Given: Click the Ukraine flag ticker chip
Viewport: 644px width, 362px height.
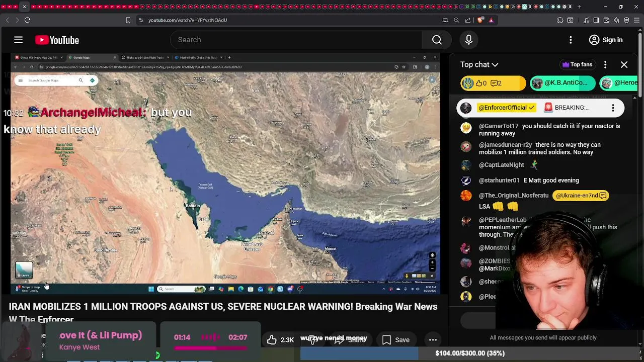Looking at the screenshot, I should (493, 83).
